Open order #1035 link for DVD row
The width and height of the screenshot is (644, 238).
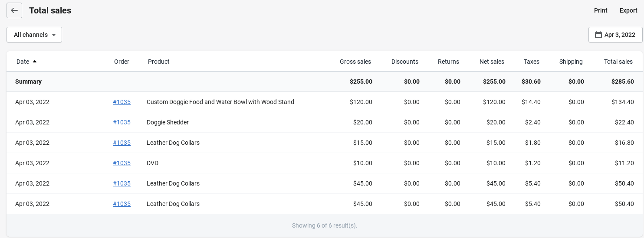click(x=122, y=163)
